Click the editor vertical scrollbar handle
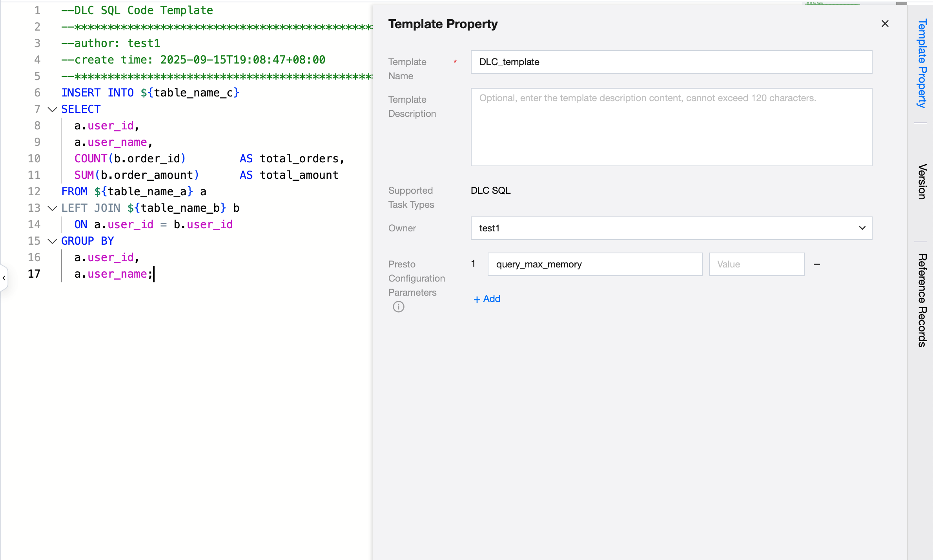This screenshot has height=560, width=933. (902, 3)
